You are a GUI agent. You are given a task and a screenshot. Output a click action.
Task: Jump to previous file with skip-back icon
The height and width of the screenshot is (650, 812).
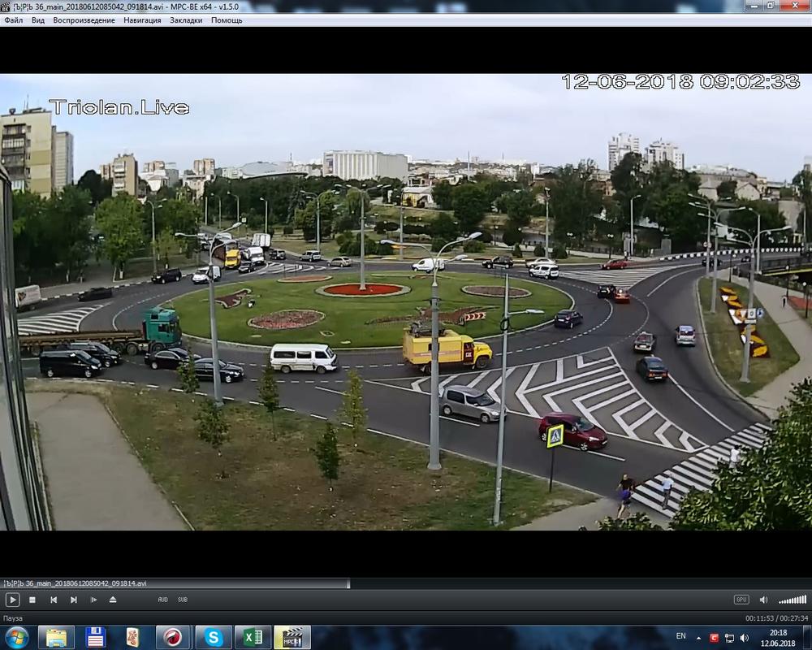point(54,600)
